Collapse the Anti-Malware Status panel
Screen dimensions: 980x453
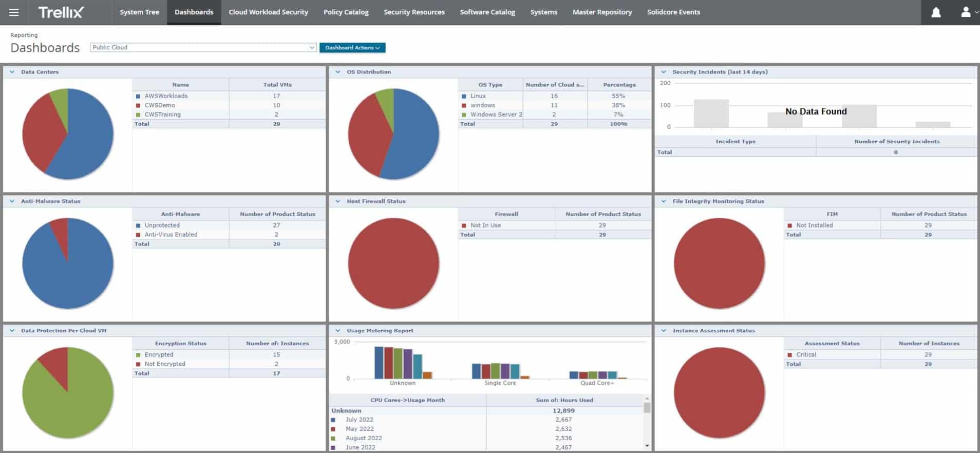pyautogui.click(x=12, y=201)
